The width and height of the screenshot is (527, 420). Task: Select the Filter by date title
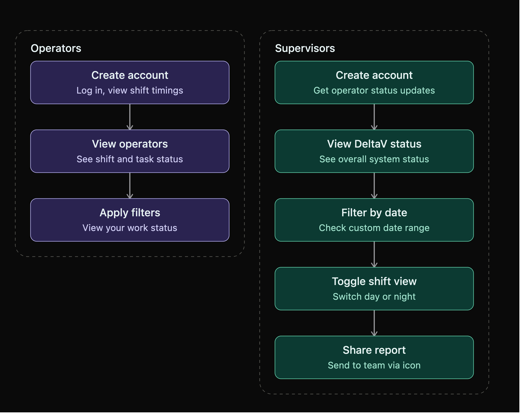click(374, 213)
